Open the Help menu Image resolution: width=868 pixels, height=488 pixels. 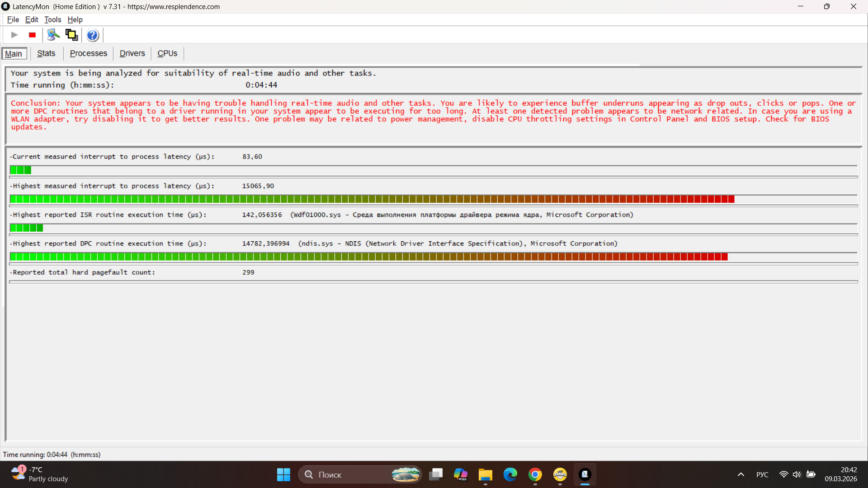75,19
